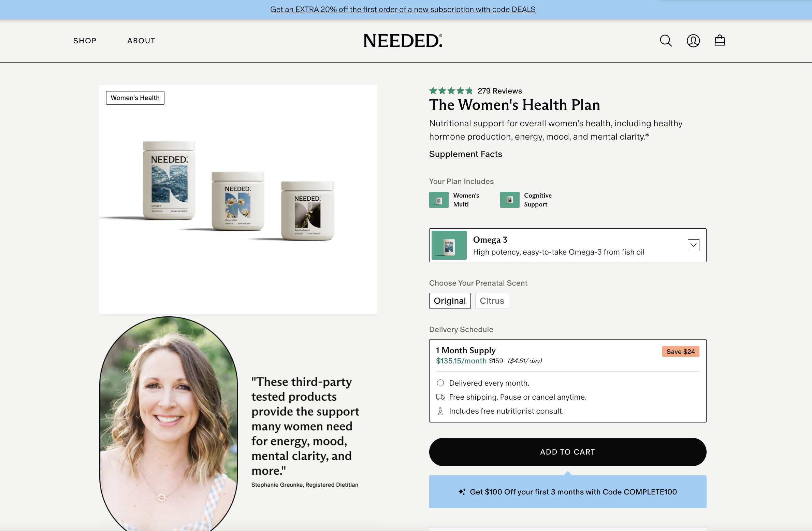Viewport: 812px width, 531px height.
Task: Click the Omega 3 jar thumbnail
Action: click(449, 245)
